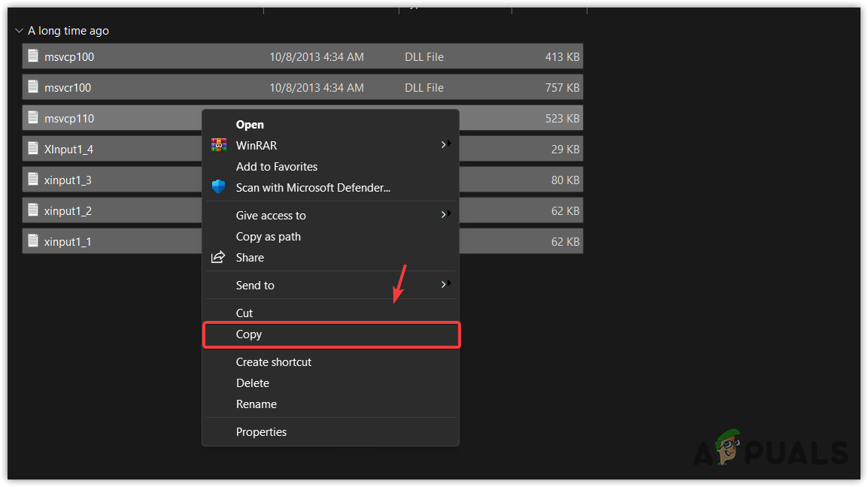The width and height of the screenshot is (868, 487).
Task: Click the Share icon in the menu
Action: point(217,257)
